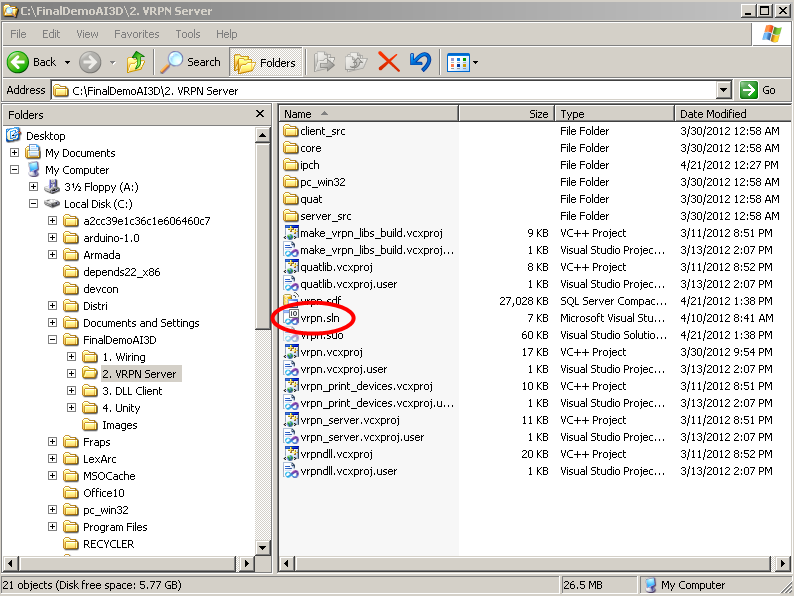Select the 4. Unity folder in tree
This screenshot has width=794, height=596.
pos(121,408)
